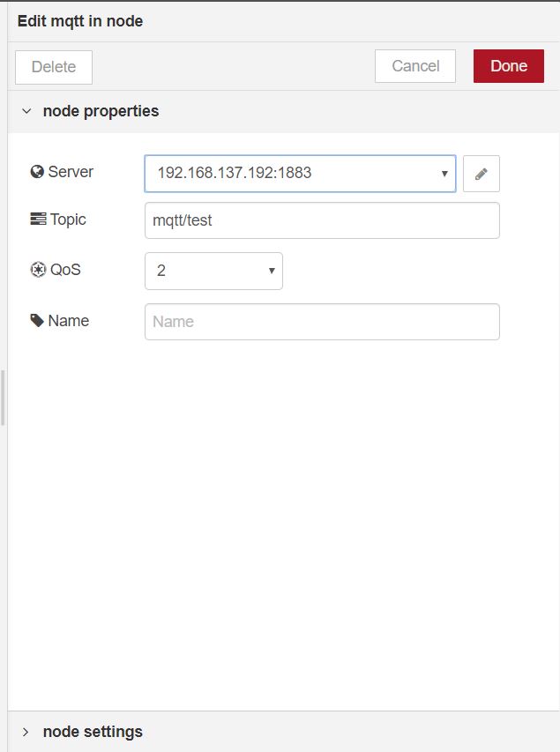560x752 pixels.
Task: Click the globe icon beside Server
Action: click(x=37, y=172)
